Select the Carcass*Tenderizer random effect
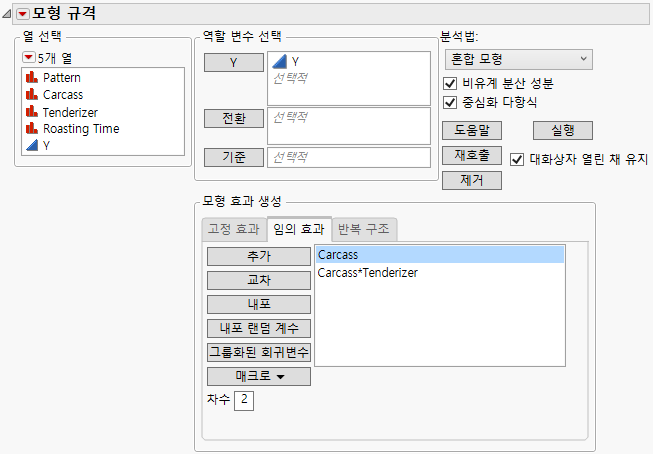The width and height of the screenshot is (653, 454). point(367,272)
